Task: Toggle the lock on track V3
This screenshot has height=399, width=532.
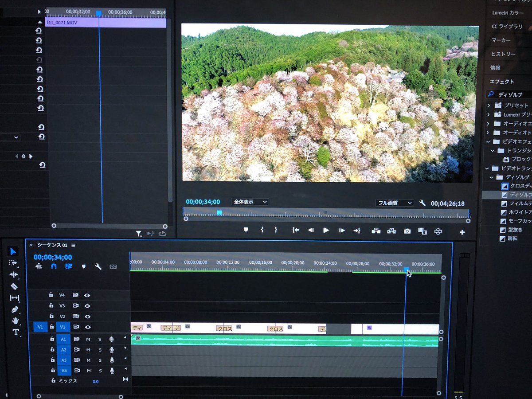Action: click(51, 306)
